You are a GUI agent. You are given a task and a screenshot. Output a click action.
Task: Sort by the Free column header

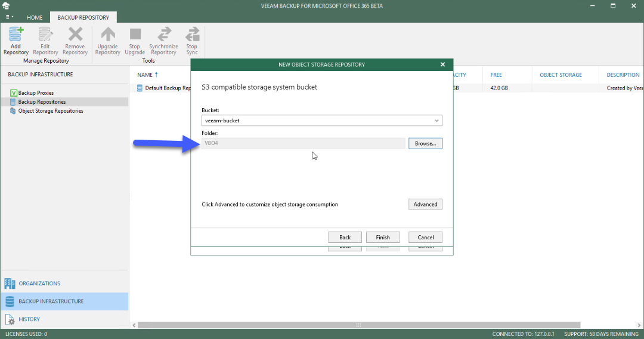[496, 75]
